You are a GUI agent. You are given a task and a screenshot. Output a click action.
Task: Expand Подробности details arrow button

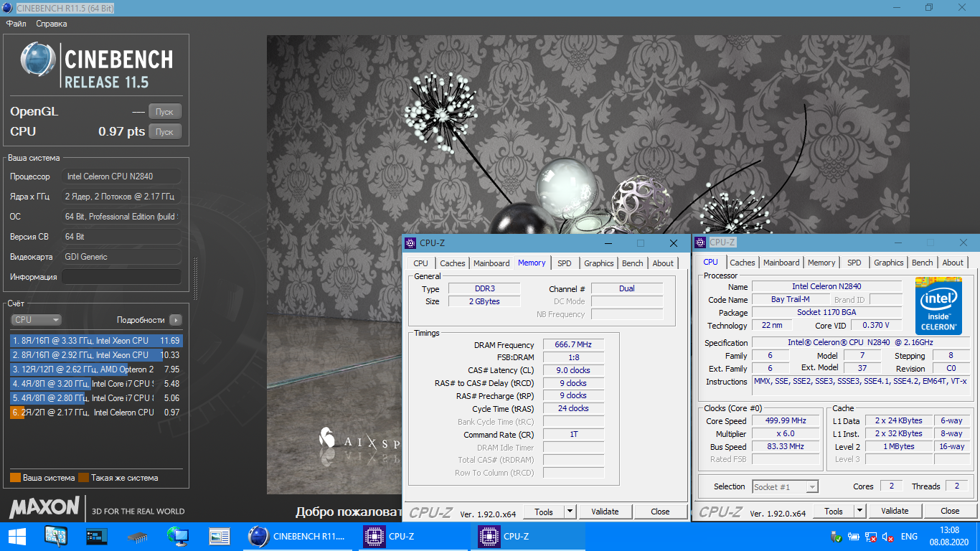coord(176,320)
